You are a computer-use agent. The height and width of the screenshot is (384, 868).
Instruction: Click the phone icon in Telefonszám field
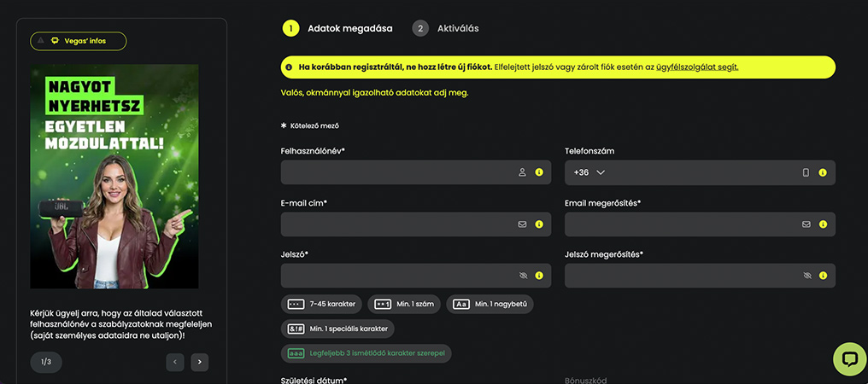806,172
